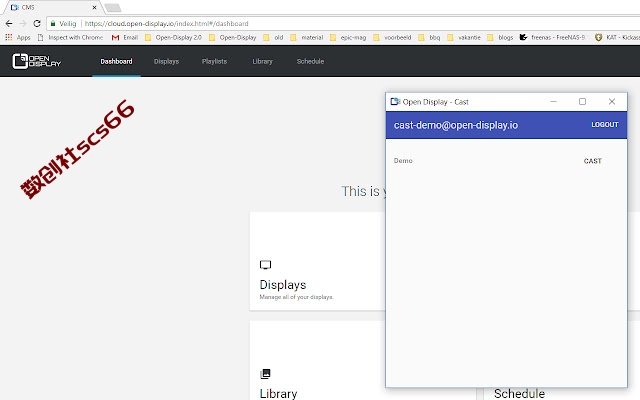Image resolution: width=640 pixels, height=400 pixels.
Task: Click the Library card images icon
Action: pyautogui.click(x=265, y=373)
